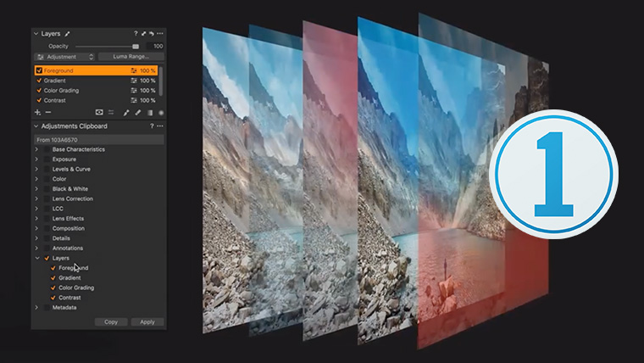Expand Lens Effects group
This screenshot has height=363, width=644.
(36, 218)
